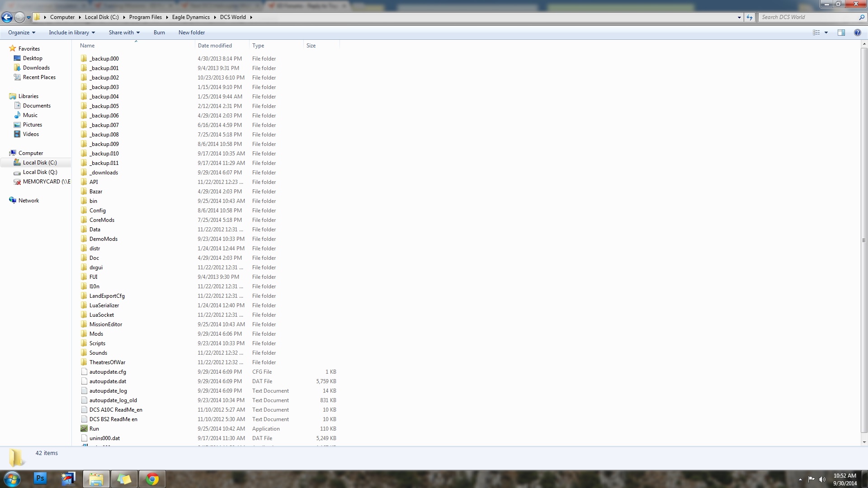
Task: Select DCS A10C ReadMe_en document
Action: point(116,410)
